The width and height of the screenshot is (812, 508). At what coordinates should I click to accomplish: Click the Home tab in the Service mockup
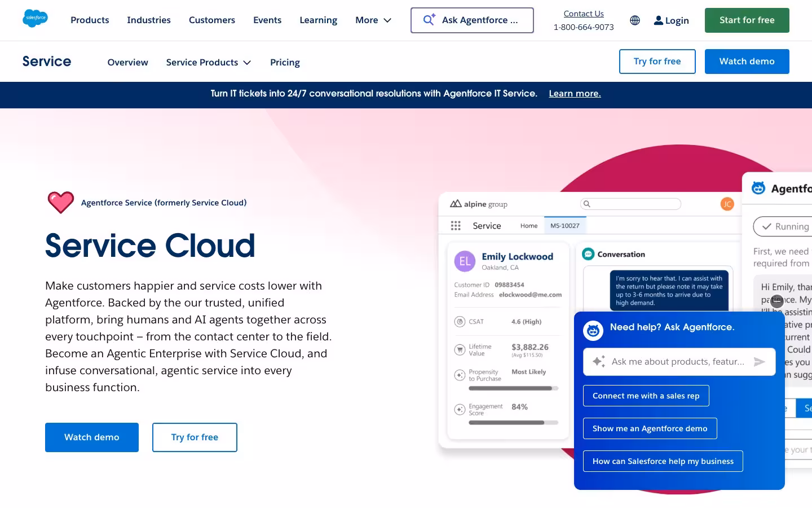[529, 226]
